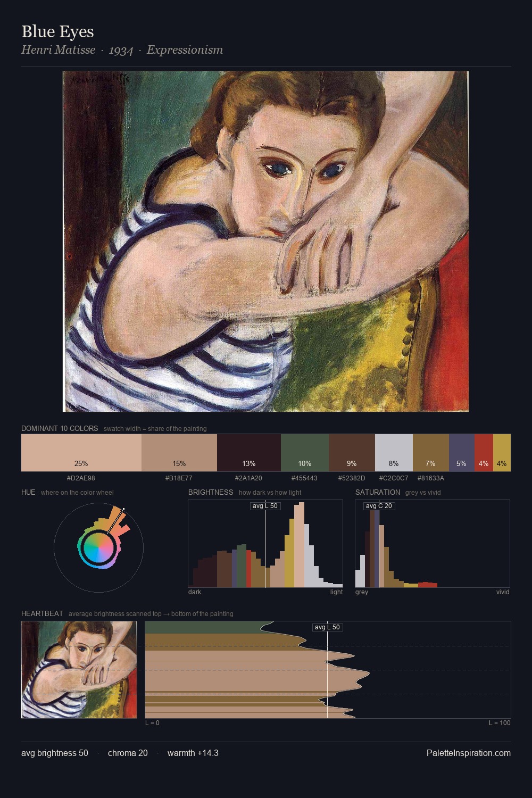Click the 13% dark swatch #2A1A20

tap(249, 453)
